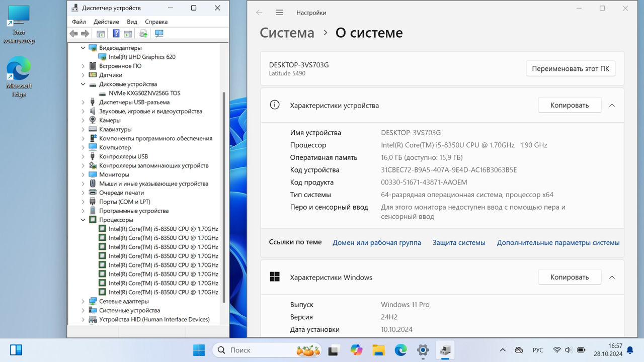Open Домен или рабочая группа link
Viewport: 644px width, 362px height.
point(377,242)
